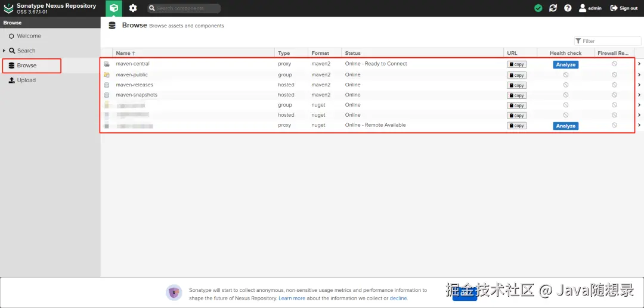Click the green system status check icon
Image resolution: width=644 pixels, height=308 pixels.
(x=538, y=8)
